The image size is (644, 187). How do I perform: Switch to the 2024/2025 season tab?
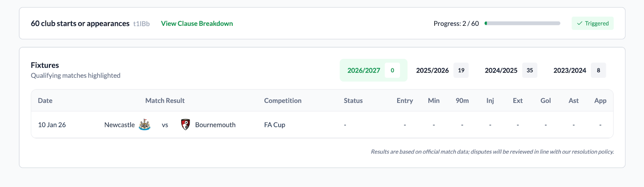tap(501, 71)
